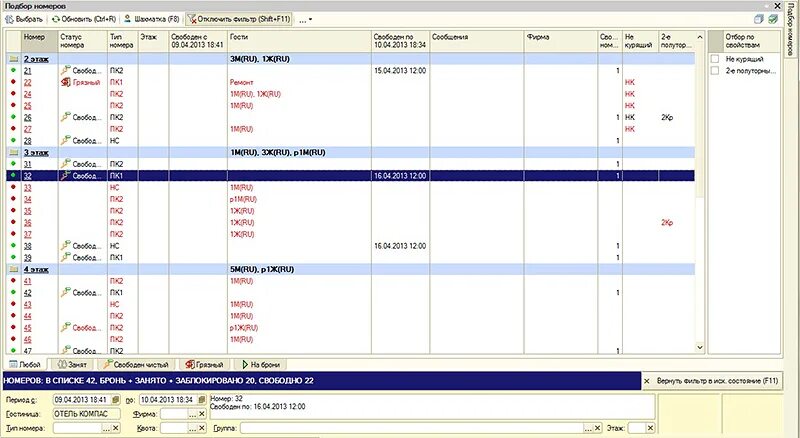Clear the Этаж field with X
This screenshot has height=438, width=800.
pyautogui.click(x=651, y=428)
